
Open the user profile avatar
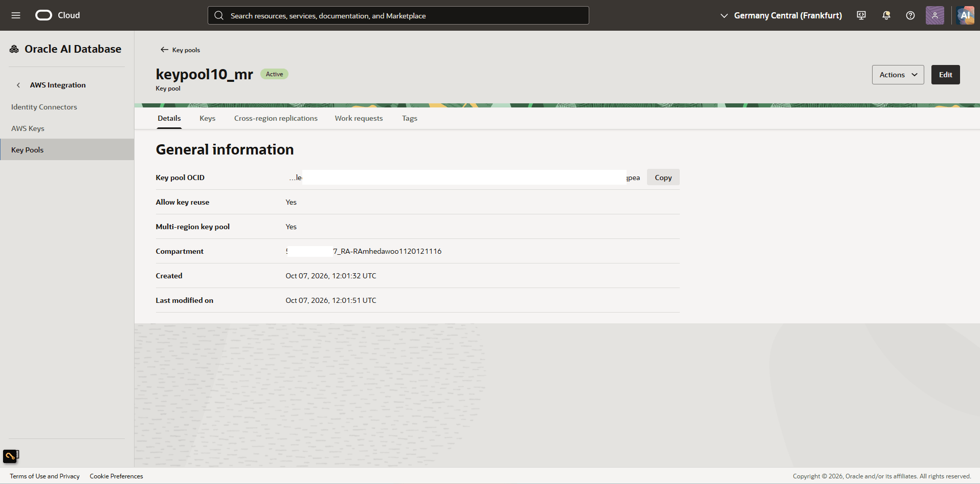[935, 15]
